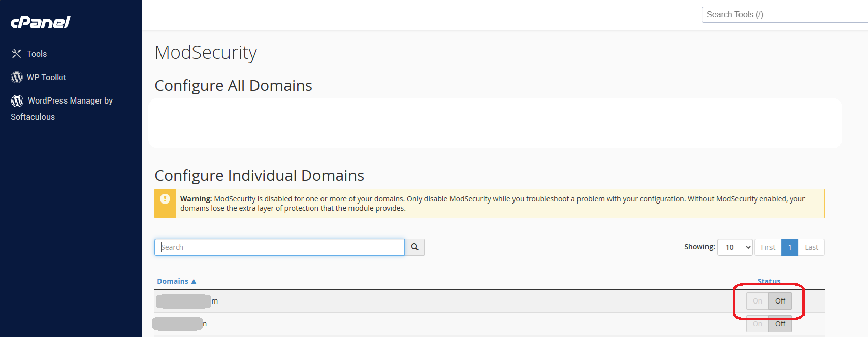Select page 1 in the pagination
Image resolution: width=868 pixels, height=337 pixels.
[790, 247]
